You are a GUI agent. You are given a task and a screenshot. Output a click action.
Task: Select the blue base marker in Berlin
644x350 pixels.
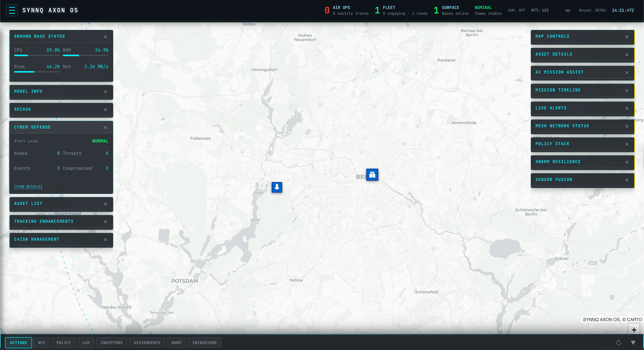coord(372,175)
